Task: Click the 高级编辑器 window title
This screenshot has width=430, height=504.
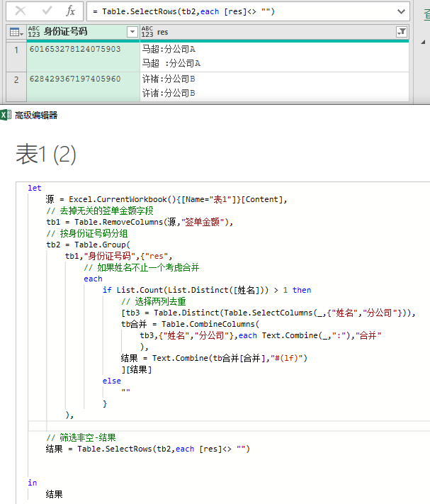Action: click(36, 115)
